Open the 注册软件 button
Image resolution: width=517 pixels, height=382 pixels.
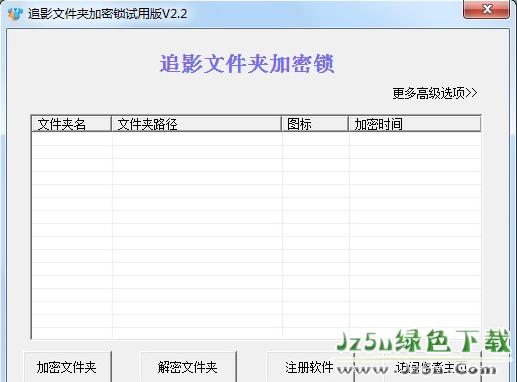[310, 367]
